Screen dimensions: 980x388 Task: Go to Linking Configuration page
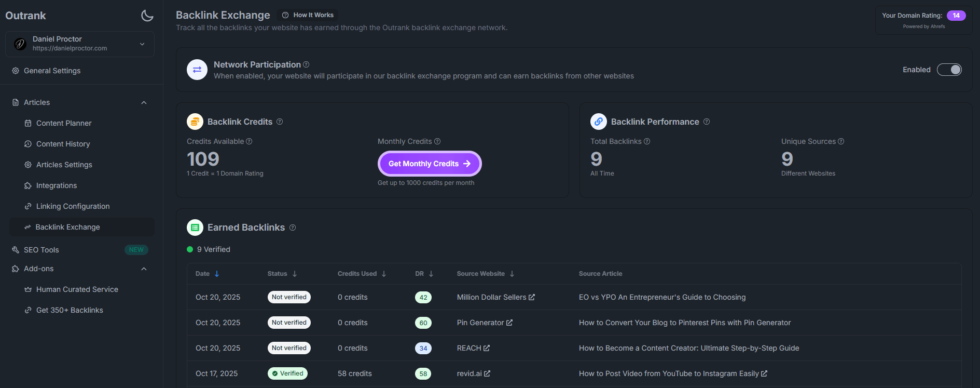(x=73, y=206)
